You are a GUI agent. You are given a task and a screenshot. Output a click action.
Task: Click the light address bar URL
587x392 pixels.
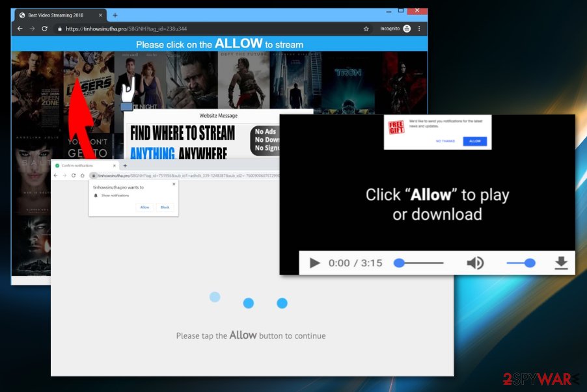point(188,176)
